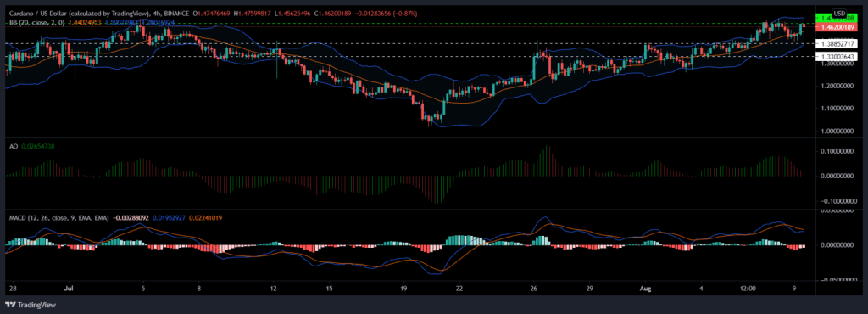The width and height of the screenshot is (868, 314).
Task: Click the AO value 0.02654738
Action: coord(37,146)
